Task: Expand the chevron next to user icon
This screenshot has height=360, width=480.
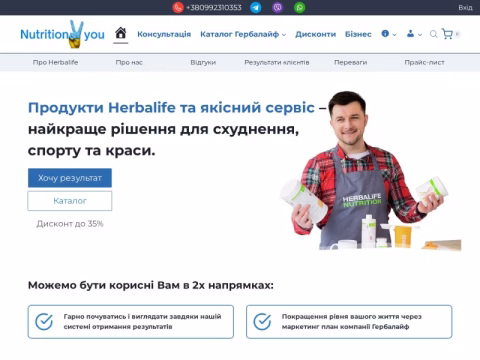Action: point(420,35)
